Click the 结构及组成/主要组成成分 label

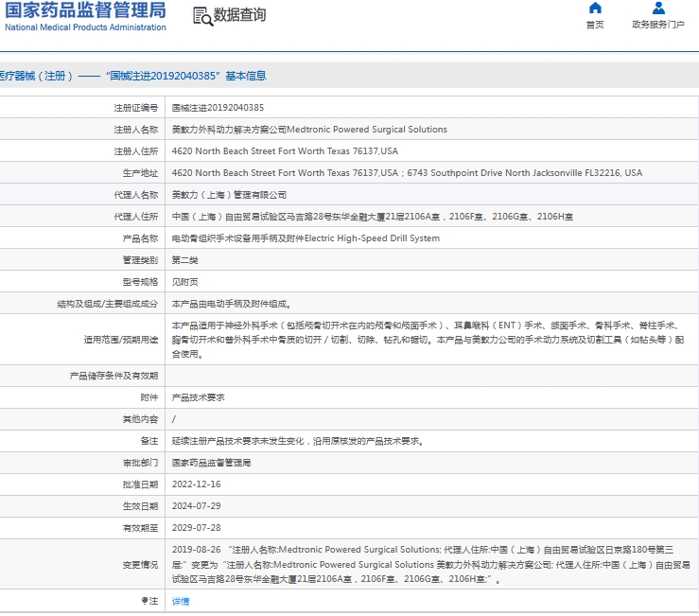pos(108,304)
